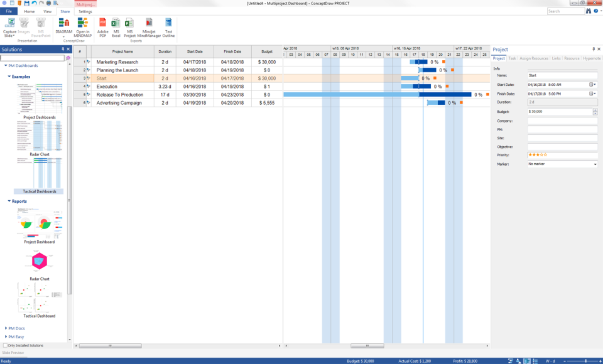Expand the PM Docs section
The width and height of the screenshot is (603, 364).
click(16, 328)
